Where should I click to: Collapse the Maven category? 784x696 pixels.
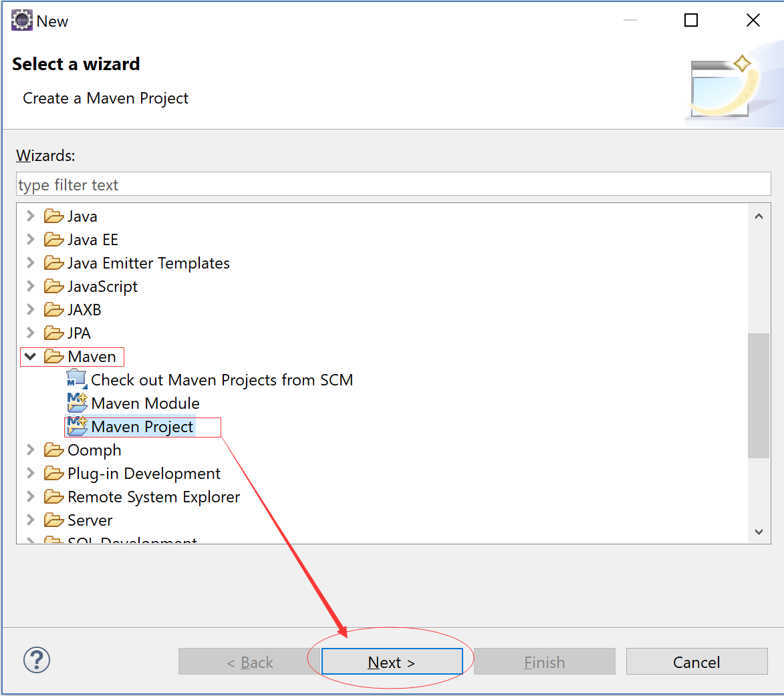30,357
